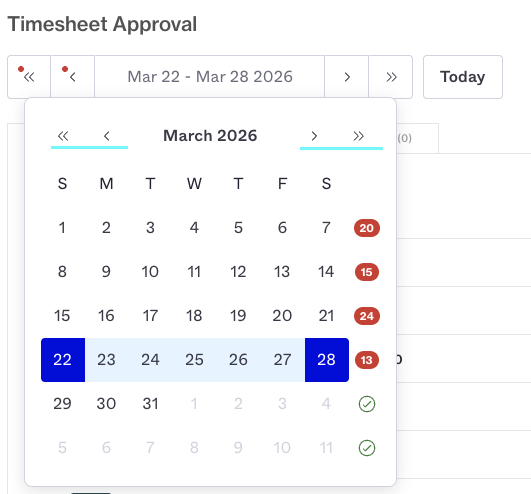Image resolution: width=531 pixels, height=494 pixels.
Task: Click green checkmark for March 29 week
Action: click(367, 404)
